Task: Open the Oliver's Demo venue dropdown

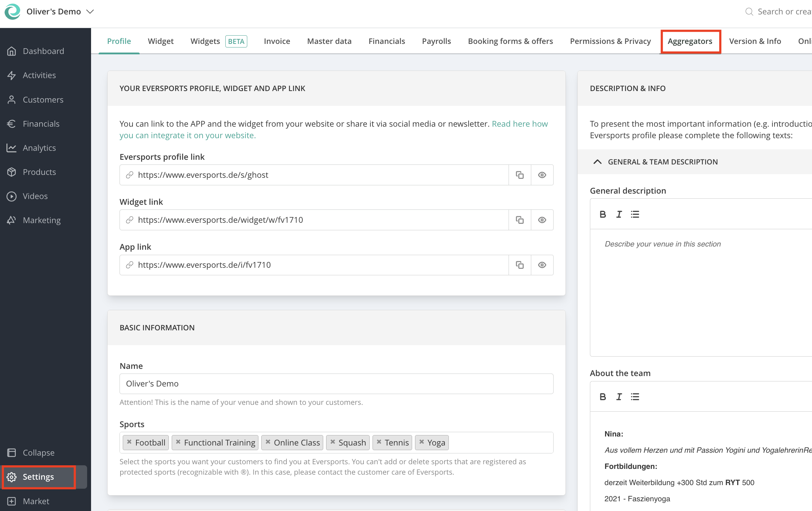Action: coord(60,12)
